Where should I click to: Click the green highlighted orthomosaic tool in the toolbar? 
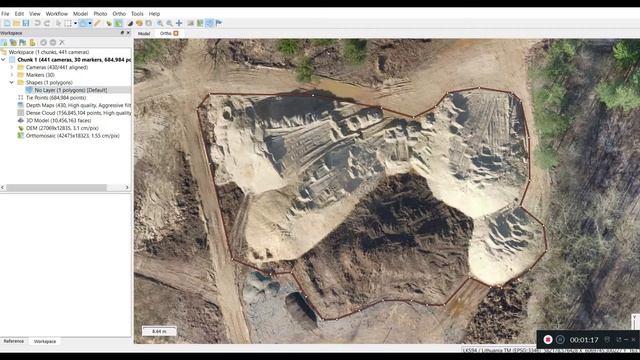(118, 23)
